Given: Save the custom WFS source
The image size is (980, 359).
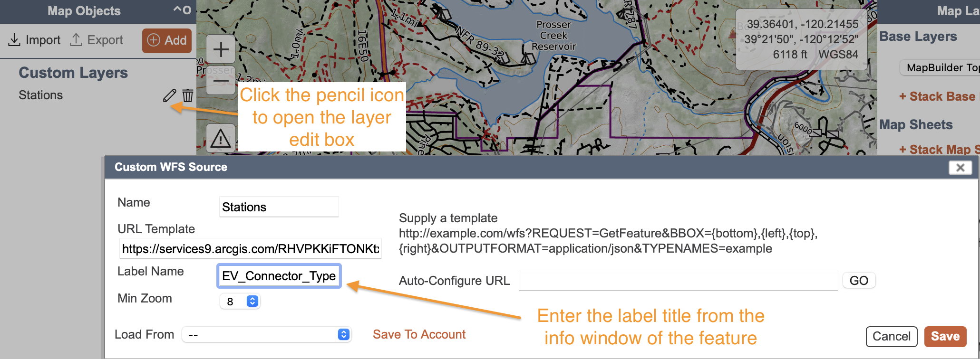Looking at the screenshot, I should (x=945, y=337).
